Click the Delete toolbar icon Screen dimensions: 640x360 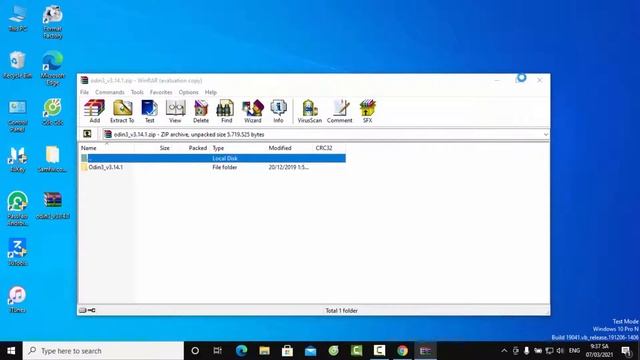tap(201, 111)
